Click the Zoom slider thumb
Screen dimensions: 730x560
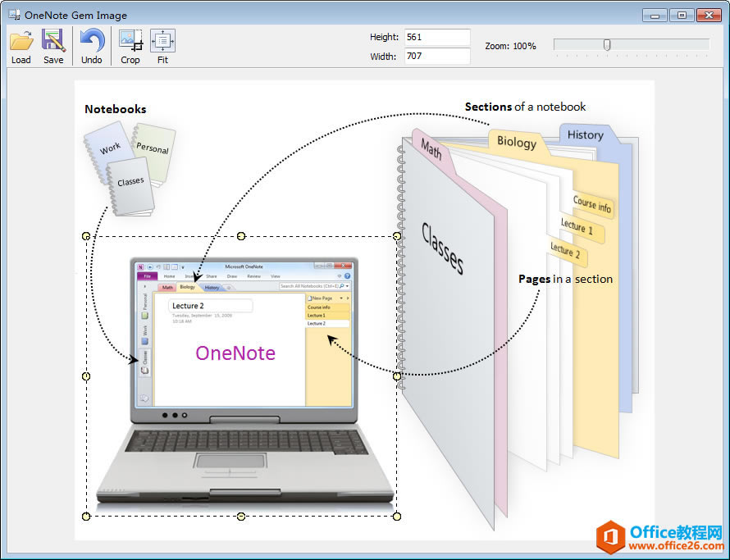[607, 45]
